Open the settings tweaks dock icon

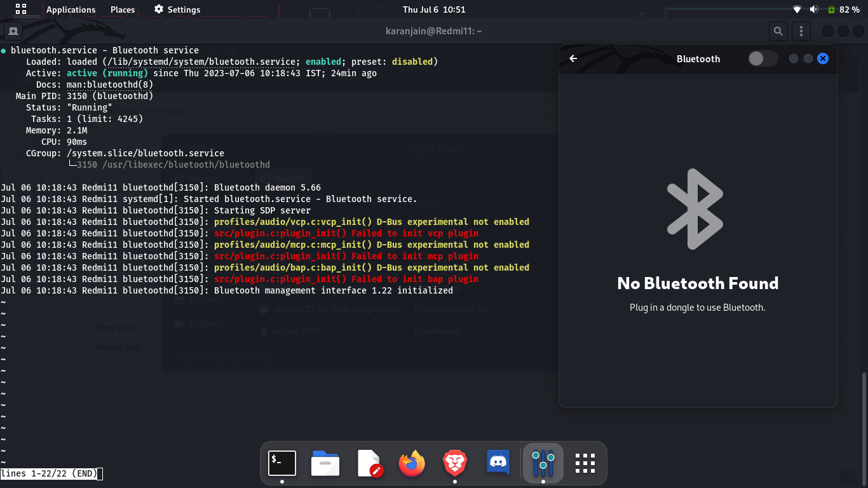(x=543, y=463)
